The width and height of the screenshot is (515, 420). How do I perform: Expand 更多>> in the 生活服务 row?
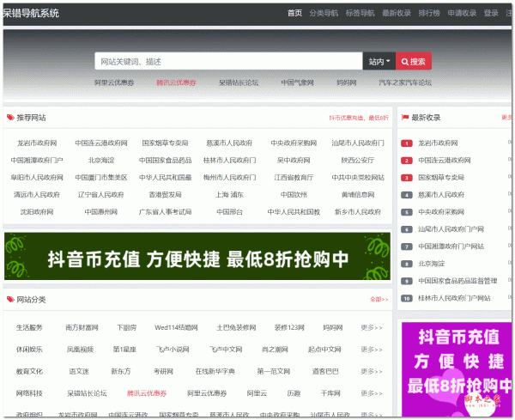coord(372,327)
